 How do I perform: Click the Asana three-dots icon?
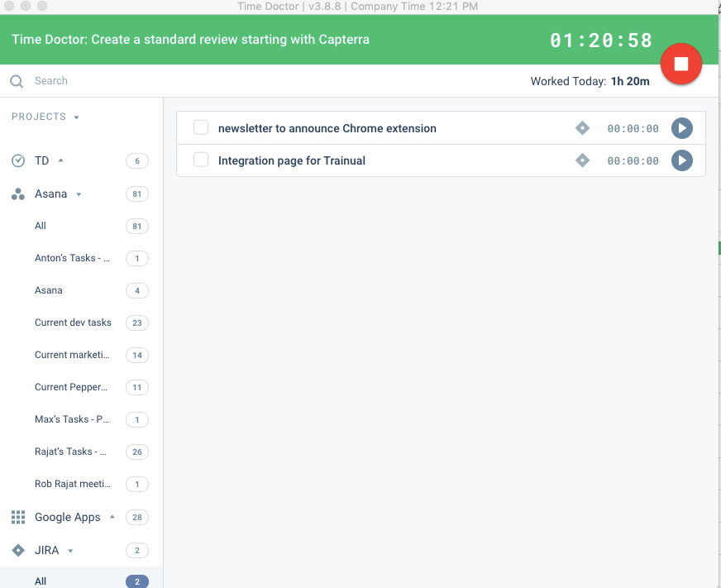pos(18,194)
